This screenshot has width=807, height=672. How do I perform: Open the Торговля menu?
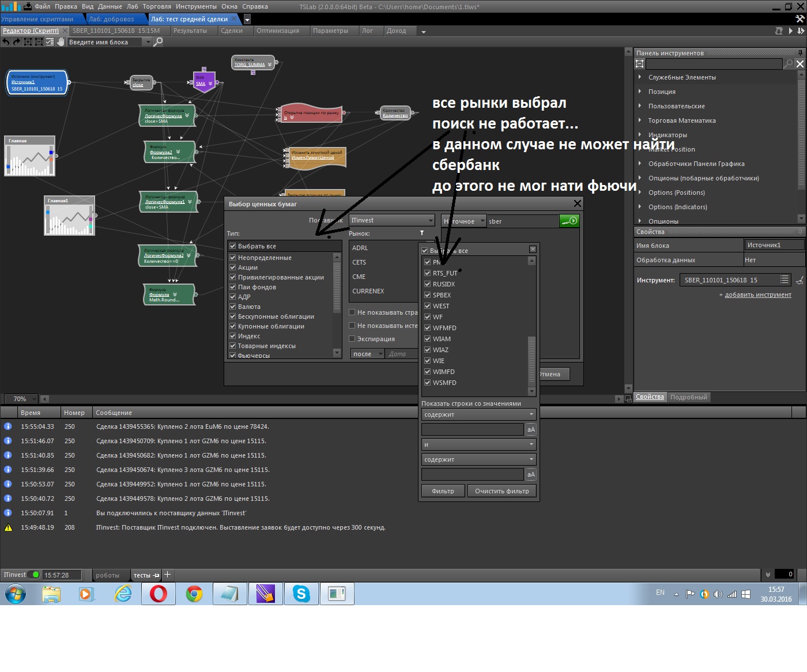[157, 7]
